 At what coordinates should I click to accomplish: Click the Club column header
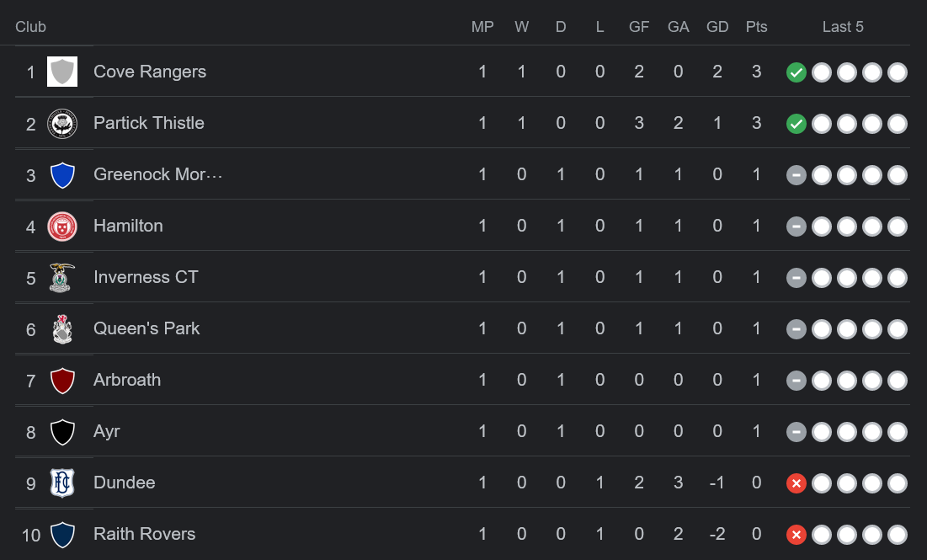(31, 27)
